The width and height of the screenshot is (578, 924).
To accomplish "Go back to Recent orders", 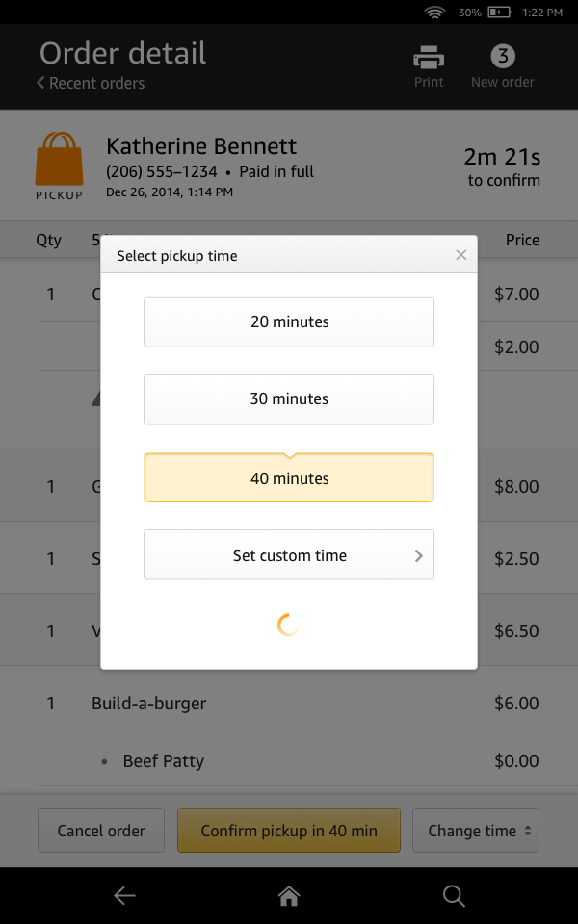I will pyautogui.click(x=91, y=83).
